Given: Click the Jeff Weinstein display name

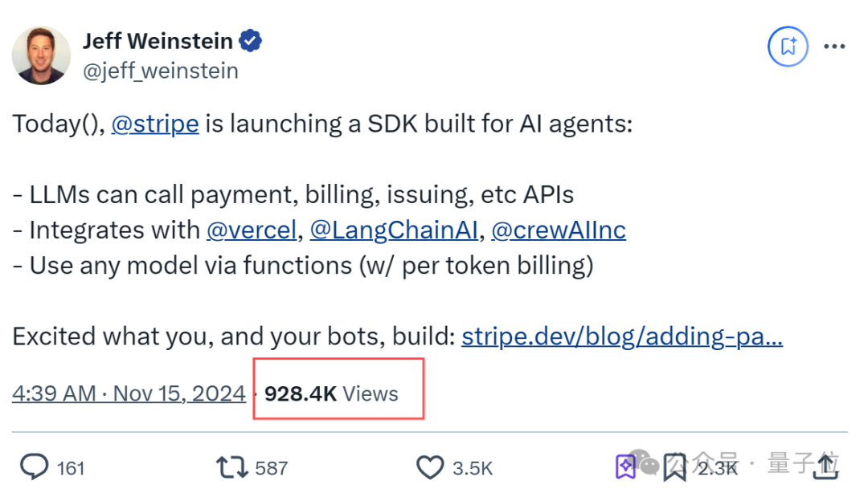Looking at the screenshot, I should (x=158, y=41).
